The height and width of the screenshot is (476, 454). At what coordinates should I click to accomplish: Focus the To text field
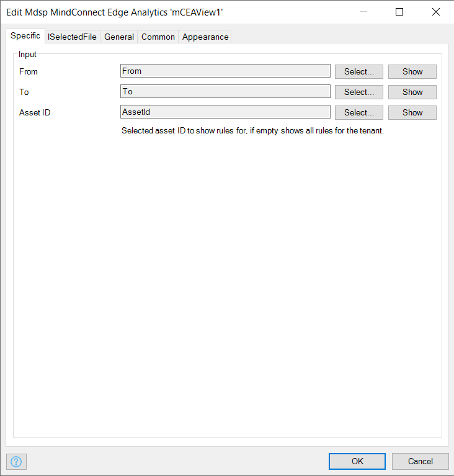pyautogui.click(x=225, y=91)
